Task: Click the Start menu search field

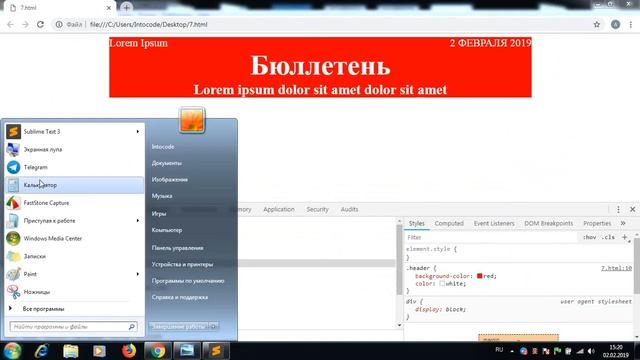Action: tap(73, 327)
